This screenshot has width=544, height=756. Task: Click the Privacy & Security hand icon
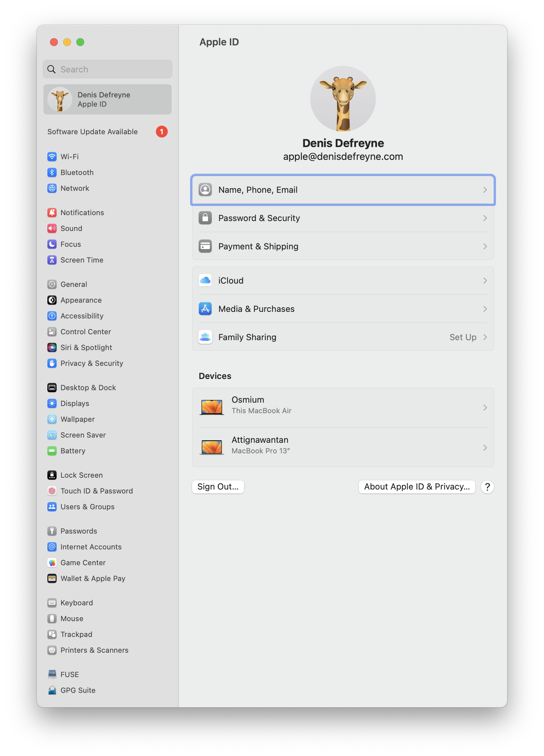(52, 363)
